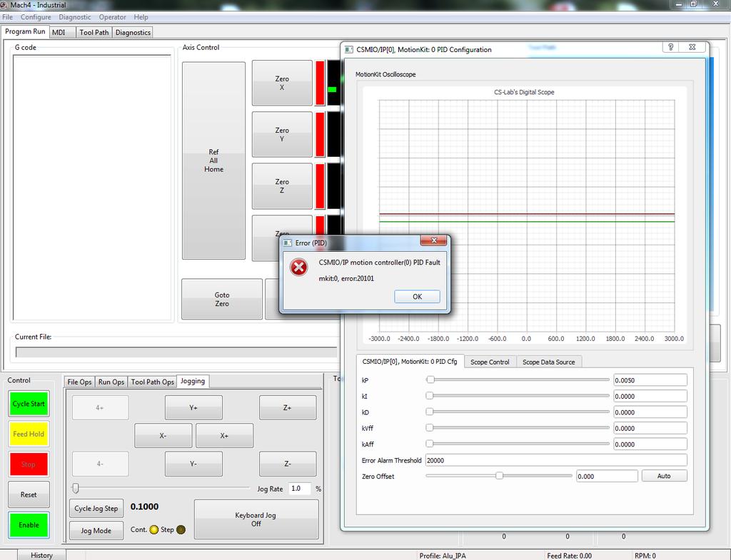Toggle Keyboard Jog Off button

click(x=256, y=519)
